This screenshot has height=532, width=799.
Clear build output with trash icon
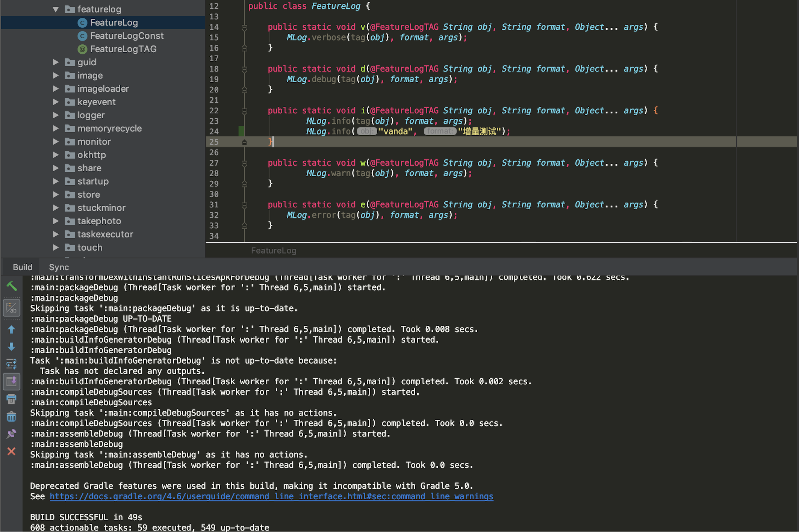coord(12,416)
